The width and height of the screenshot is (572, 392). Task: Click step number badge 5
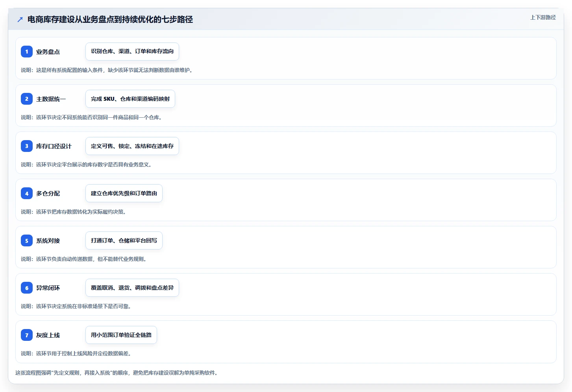27,240
